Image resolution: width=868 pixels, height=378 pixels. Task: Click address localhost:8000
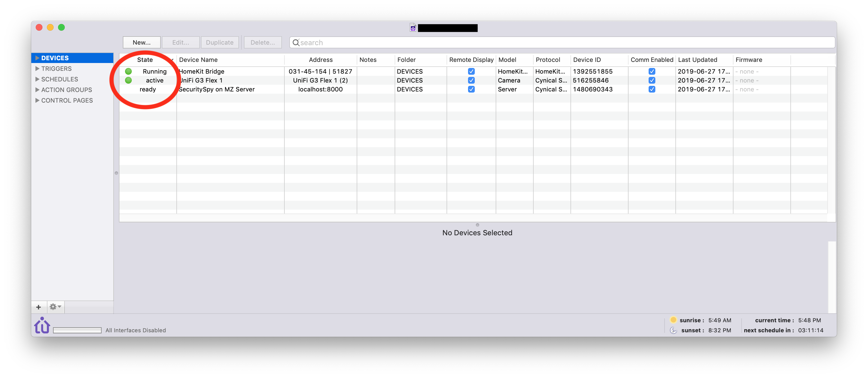pyautogui.click(x=320, y=89)
